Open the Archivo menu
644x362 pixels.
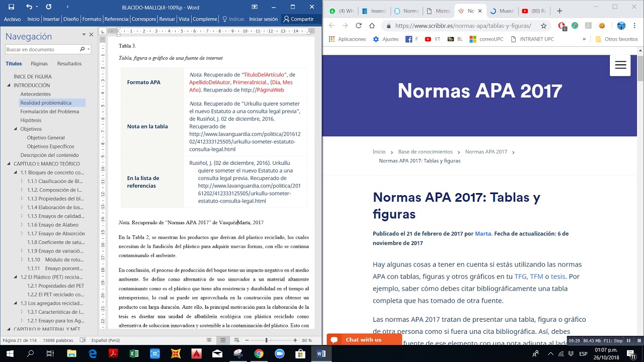(x=12, y=19)
